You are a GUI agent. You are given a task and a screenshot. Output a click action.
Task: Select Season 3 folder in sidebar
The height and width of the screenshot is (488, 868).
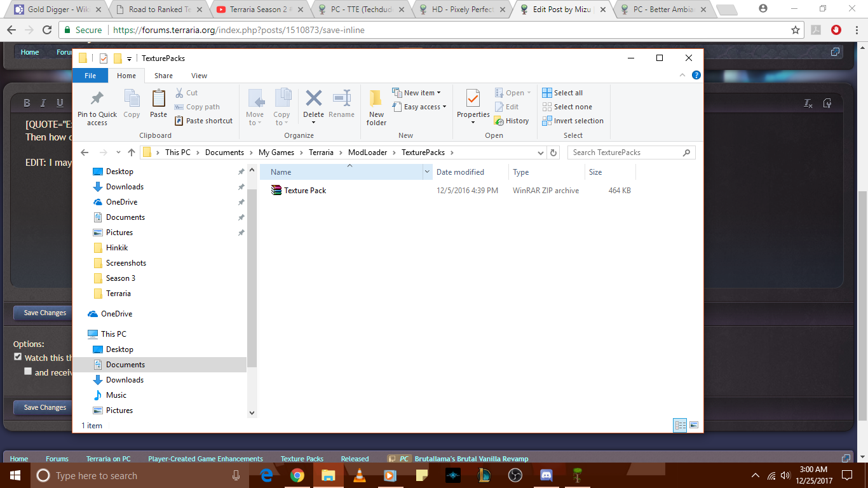coord(120,278)
